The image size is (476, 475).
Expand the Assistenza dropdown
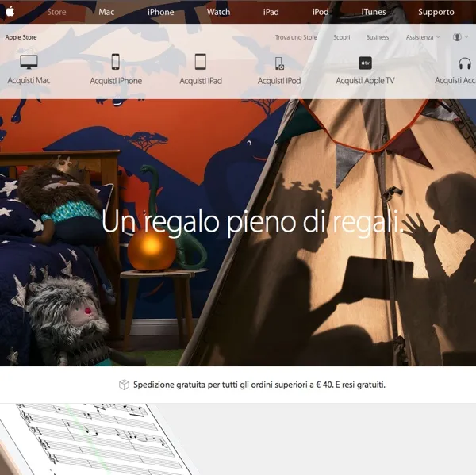point(423,37)
